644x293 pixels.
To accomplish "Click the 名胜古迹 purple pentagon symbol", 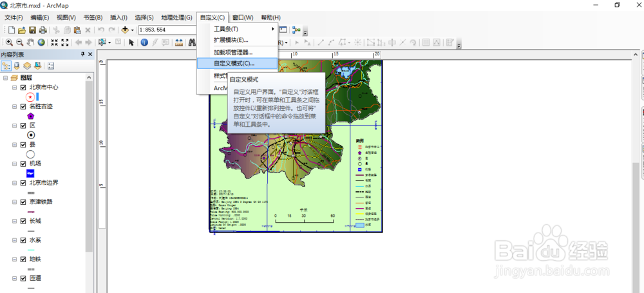I will tap(30, 117).
